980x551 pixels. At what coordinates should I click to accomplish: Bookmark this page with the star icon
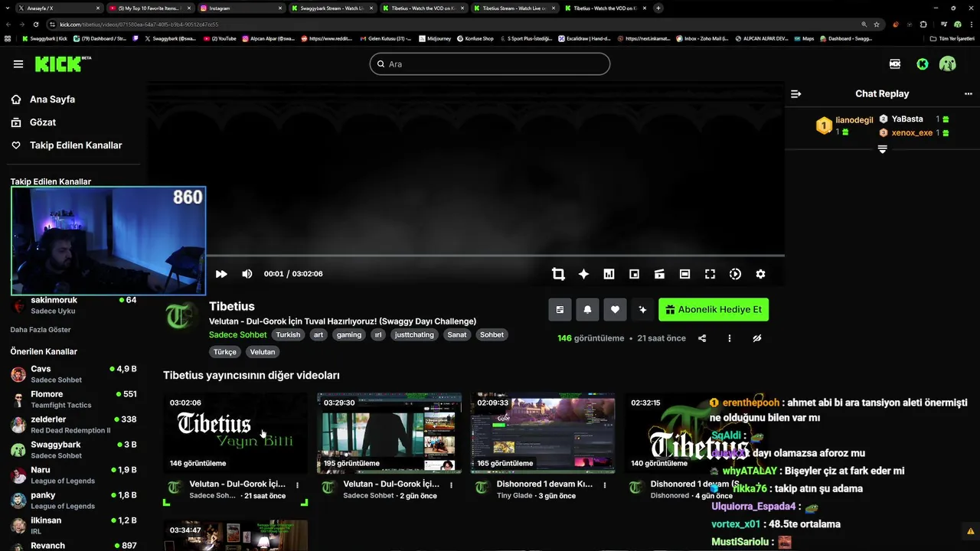pyautogui.click(x=877, y=24)
